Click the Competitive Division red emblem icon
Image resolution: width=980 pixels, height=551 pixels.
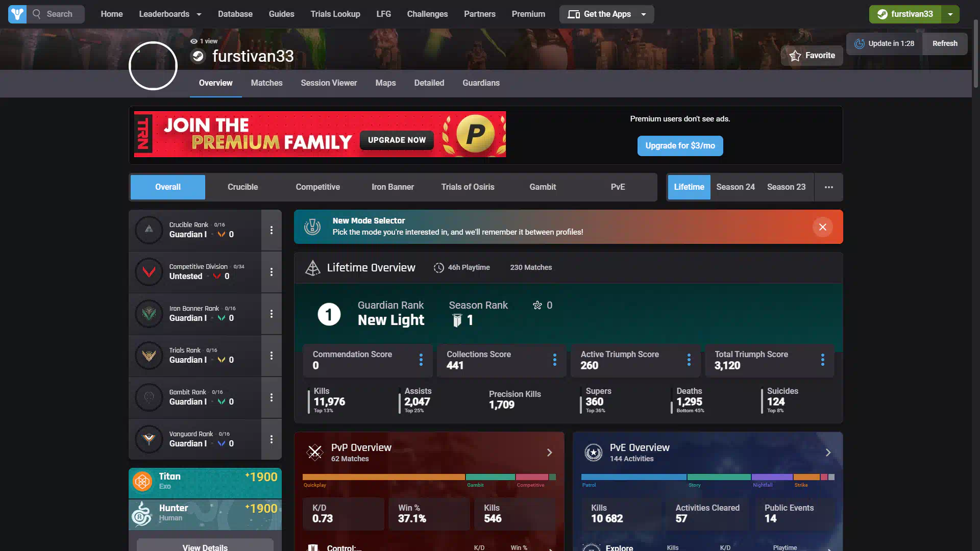point(149,272)
